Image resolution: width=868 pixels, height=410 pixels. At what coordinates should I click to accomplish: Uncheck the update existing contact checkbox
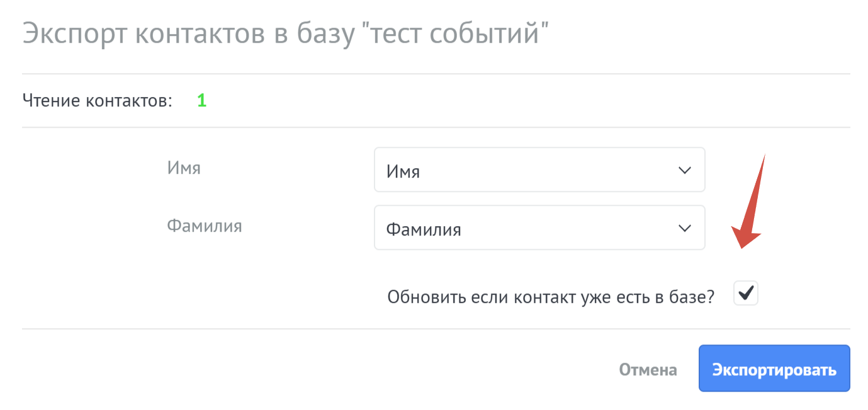coord(746,293)
